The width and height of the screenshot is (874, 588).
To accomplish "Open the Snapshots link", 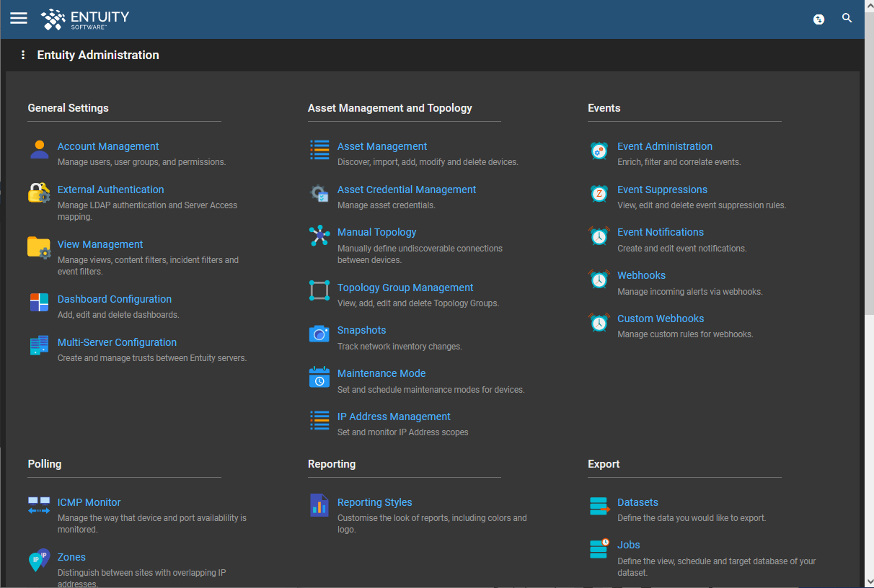I will [x=362, y=330].
